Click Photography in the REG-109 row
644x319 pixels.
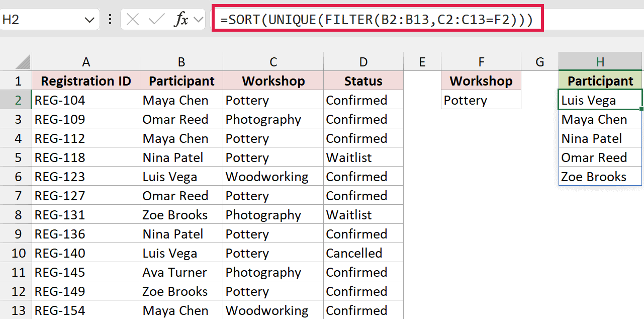(x=273, y=119)
